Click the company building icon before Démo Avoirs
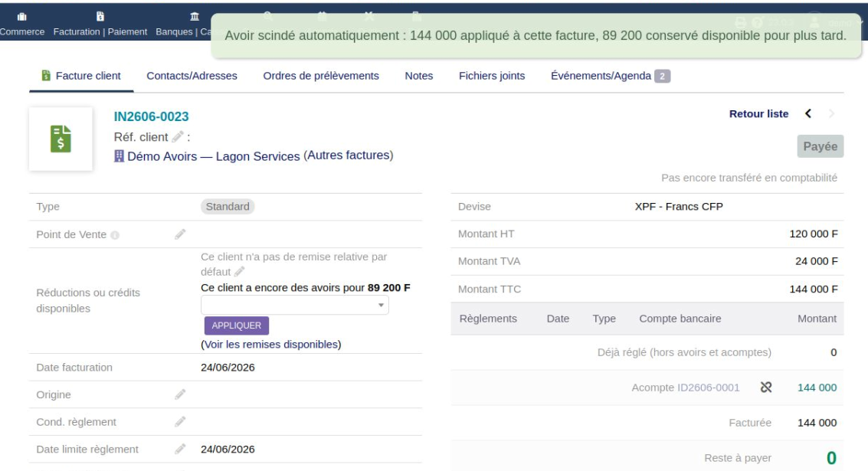This screenshot has width=868, height=471. [x=119, y=156]
